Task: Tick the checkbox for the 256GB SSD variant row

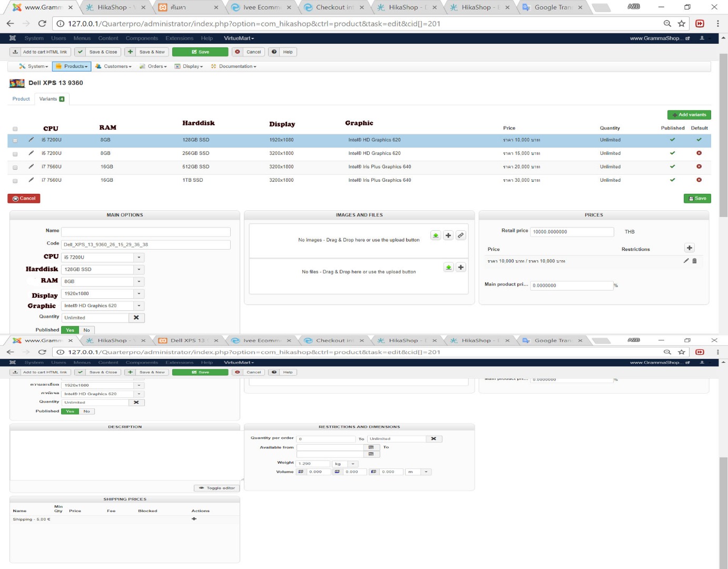Action: tap(15, 154)
